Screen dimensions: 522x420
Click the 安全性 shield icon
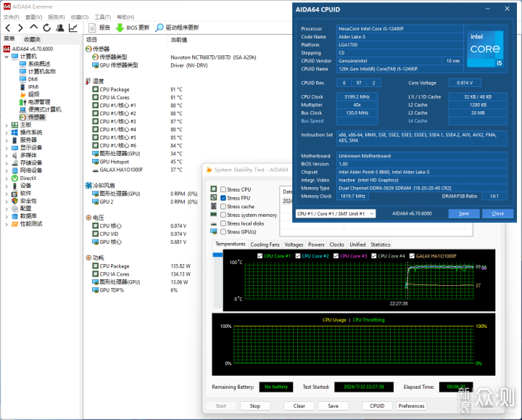click(14, 201)
